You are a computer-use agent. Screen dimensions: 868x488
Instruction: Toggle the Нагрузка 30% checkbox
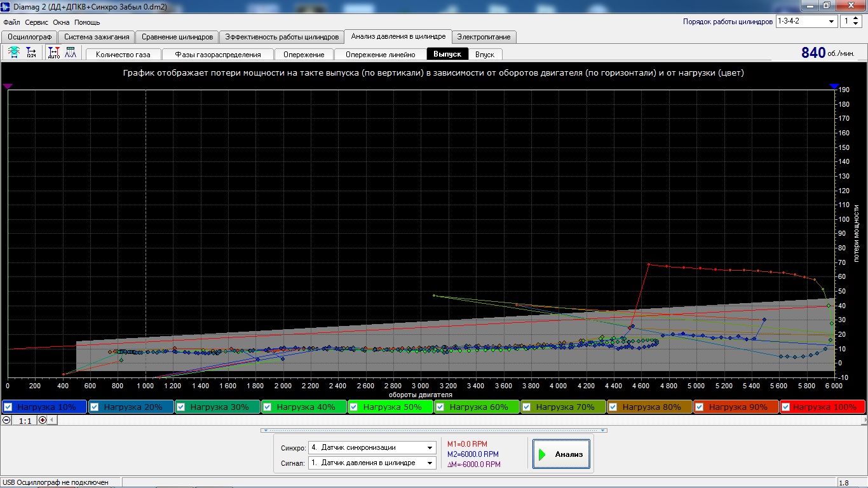tap(181, 407)
